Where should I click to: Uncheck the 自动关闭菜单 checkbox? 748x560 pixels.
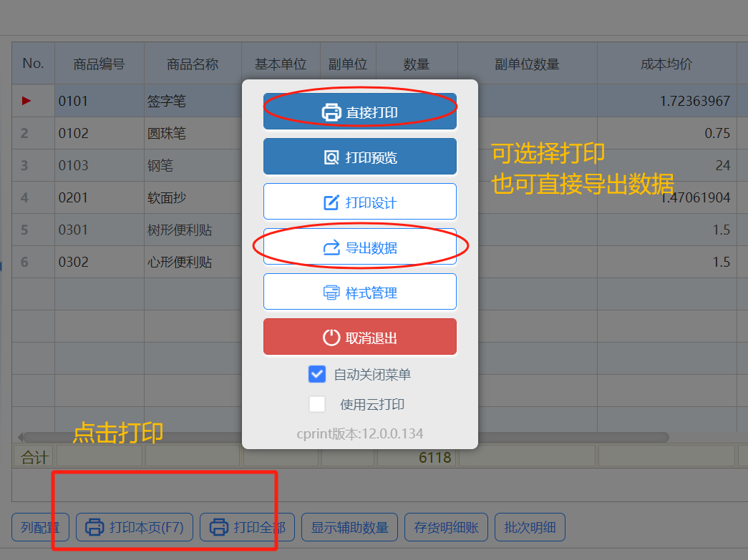(317, 374)
